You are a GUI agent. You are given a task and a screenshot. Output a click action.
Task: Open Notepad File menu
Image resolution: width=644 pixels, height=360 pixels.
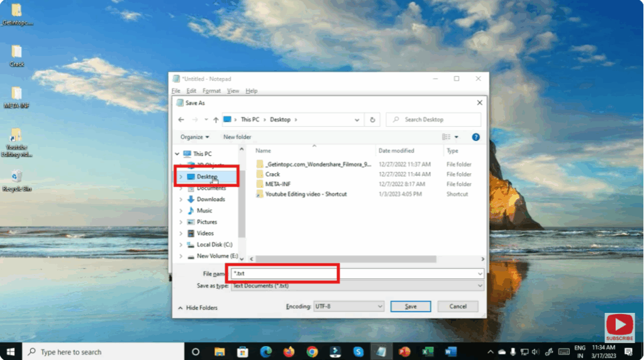click(176, 90)
